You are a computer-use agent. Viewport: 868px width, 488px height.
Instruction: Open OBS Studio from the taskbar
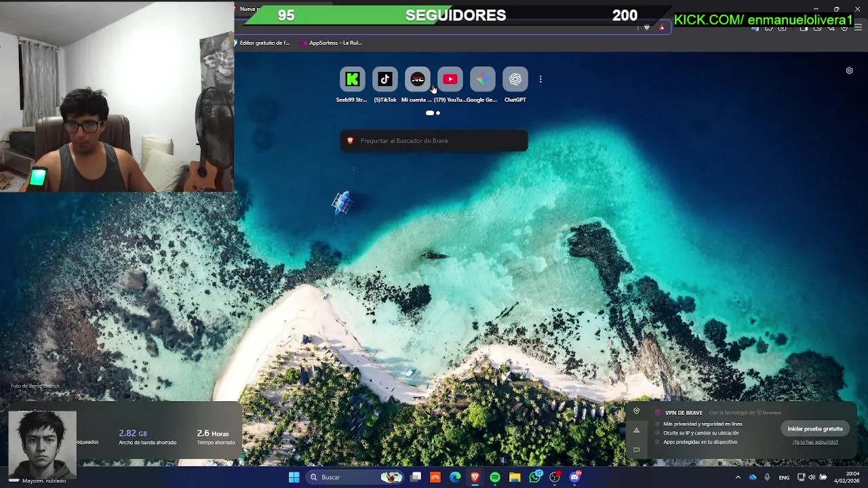(555, 477)
